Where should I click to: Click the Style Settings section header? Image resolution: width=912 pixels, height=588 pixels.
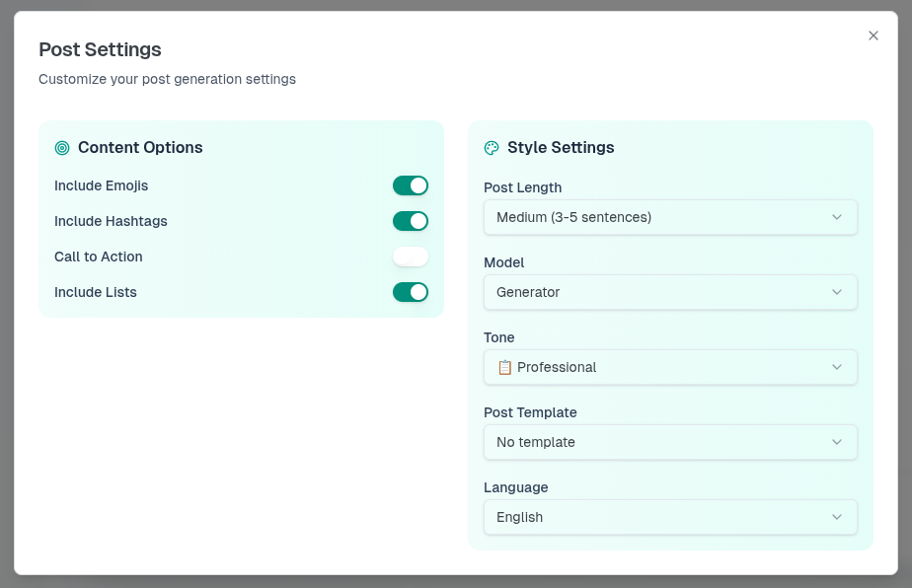coord(560,147)
